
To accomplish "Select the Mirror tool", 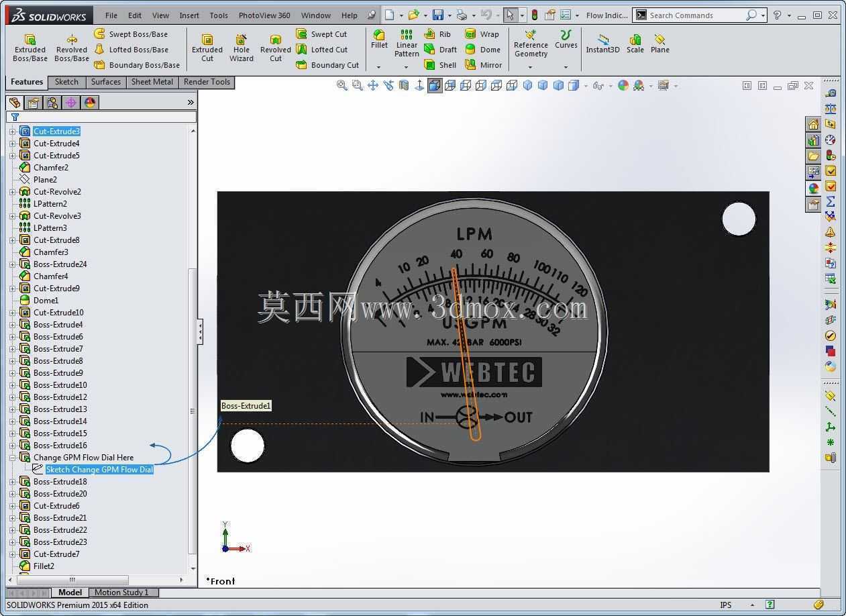I will pos(484,64).
